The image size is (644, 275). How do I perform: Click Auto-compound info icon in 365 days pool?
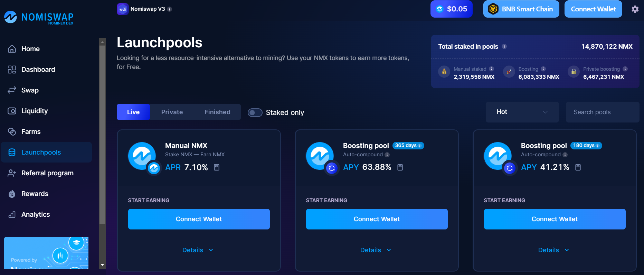387,155
